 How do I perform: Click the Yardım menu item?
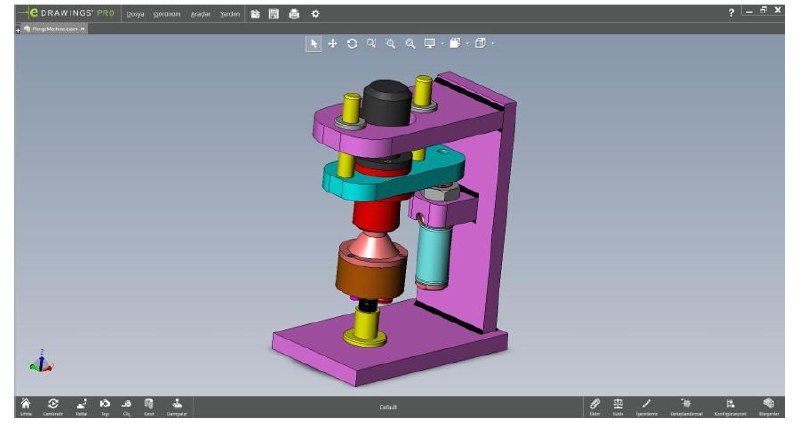point(229,14)
